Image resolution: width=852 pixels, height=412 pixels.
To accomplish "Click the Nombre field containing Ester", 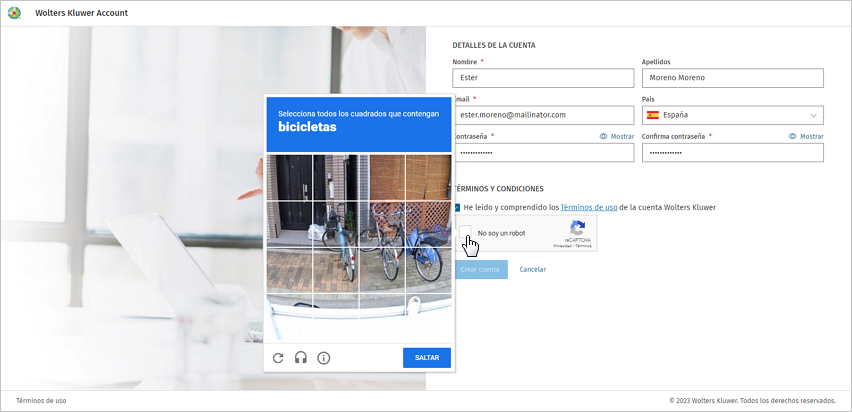I will [x=543, y=78].
